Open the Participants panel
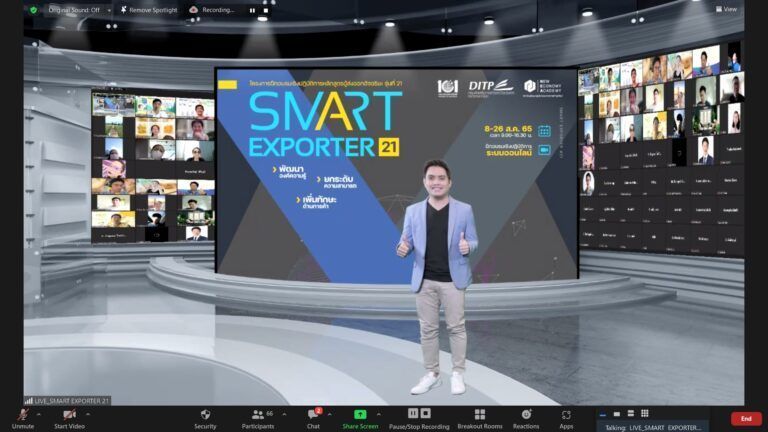 [258, 419]
